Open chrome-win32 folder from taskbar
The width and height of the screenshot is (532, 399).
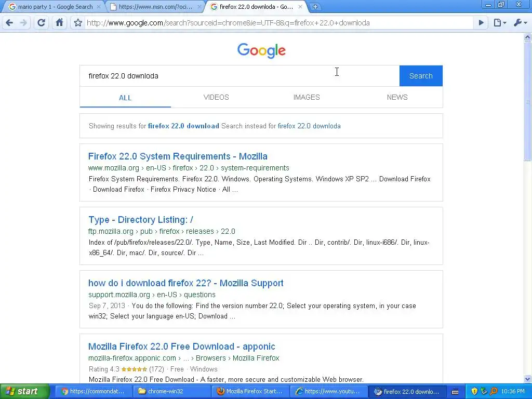click(x=171, y=391)
